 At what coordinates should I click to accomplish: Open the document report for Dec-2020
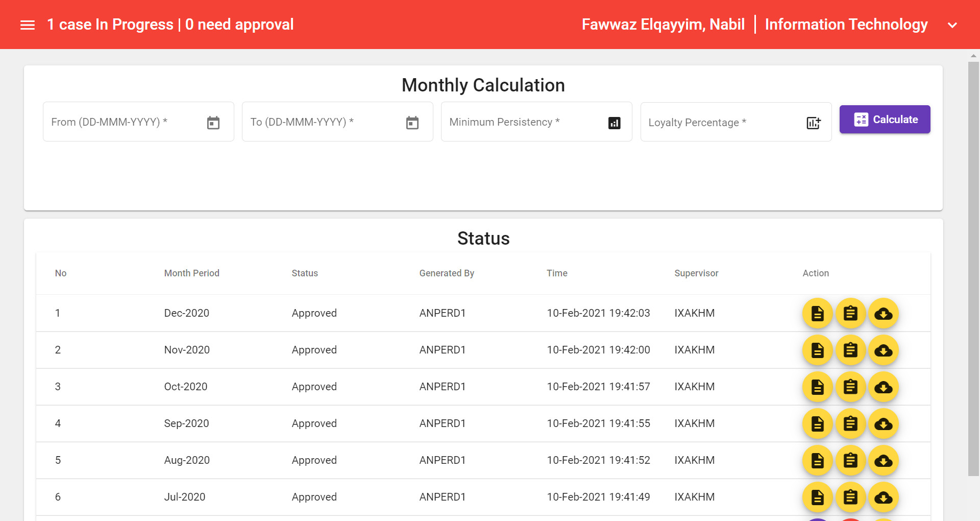tap(817, 313)
